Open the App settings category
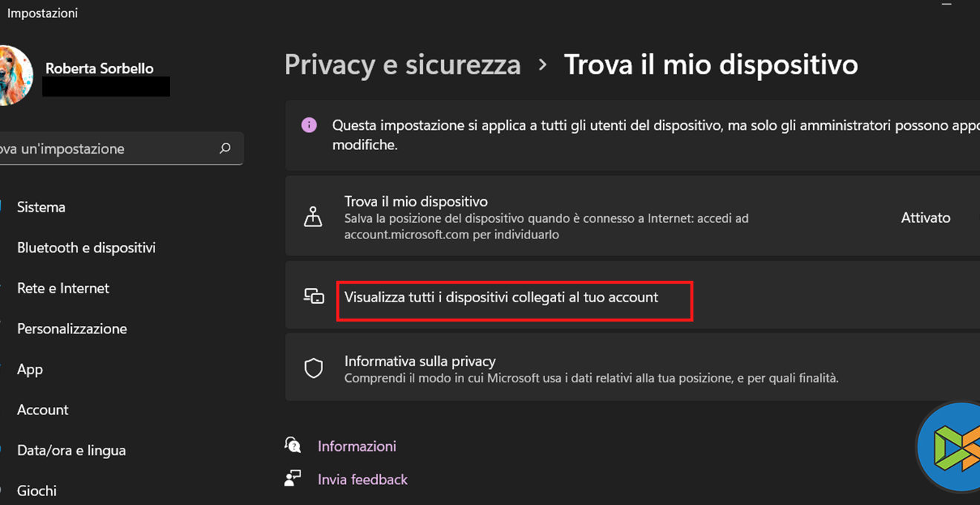The image size is (980, 505). click(30, 369)
